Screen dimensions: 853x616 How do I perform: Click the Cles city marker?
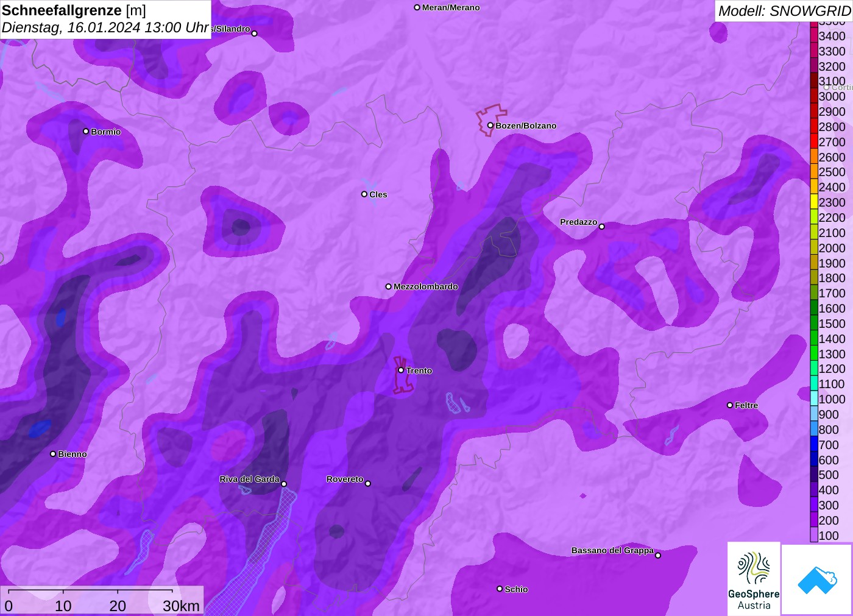click(364, 194)
